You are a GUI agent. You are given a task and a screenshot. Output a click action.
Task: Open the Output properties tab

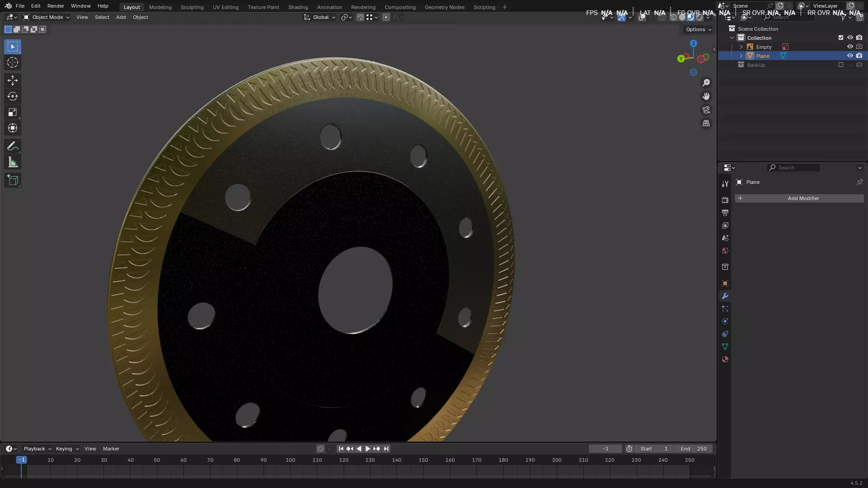tap(725, 212)
